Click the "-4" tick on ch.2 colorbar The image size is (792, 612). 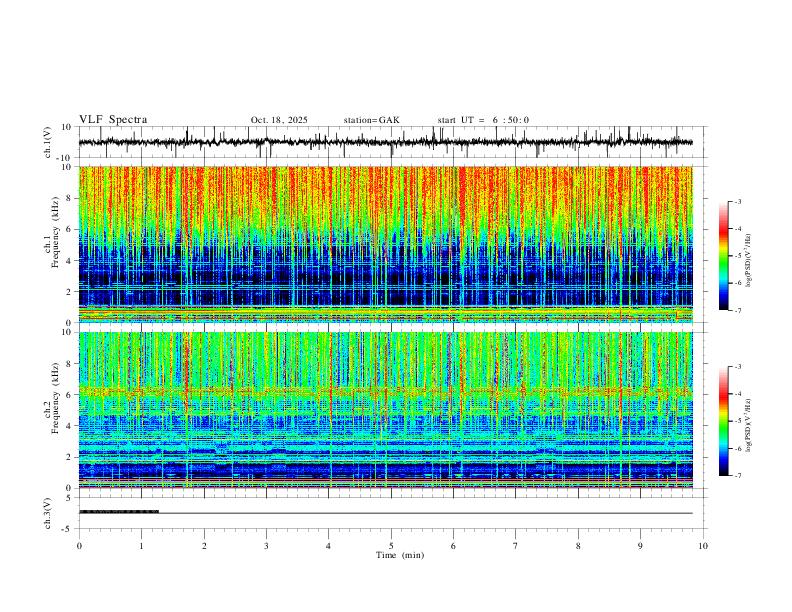738,394
